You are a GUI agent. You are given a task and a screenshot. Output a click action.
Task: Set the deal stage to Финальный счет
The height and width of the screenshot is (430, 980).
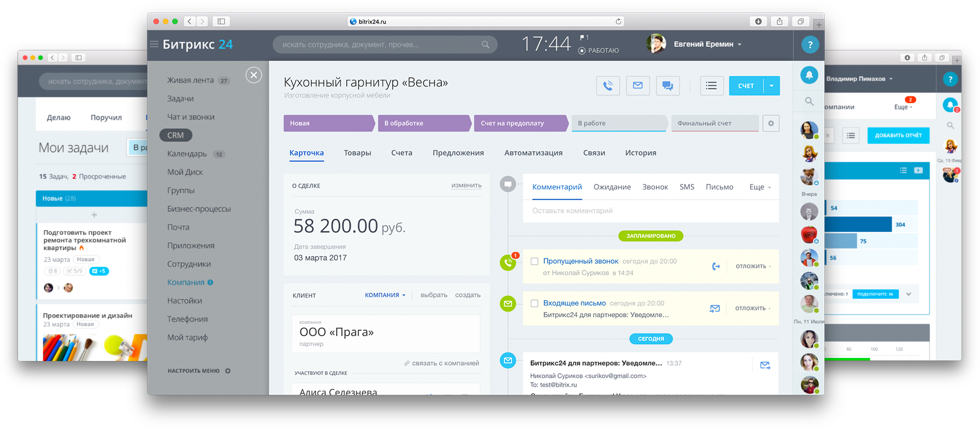[x=715, y=123]
